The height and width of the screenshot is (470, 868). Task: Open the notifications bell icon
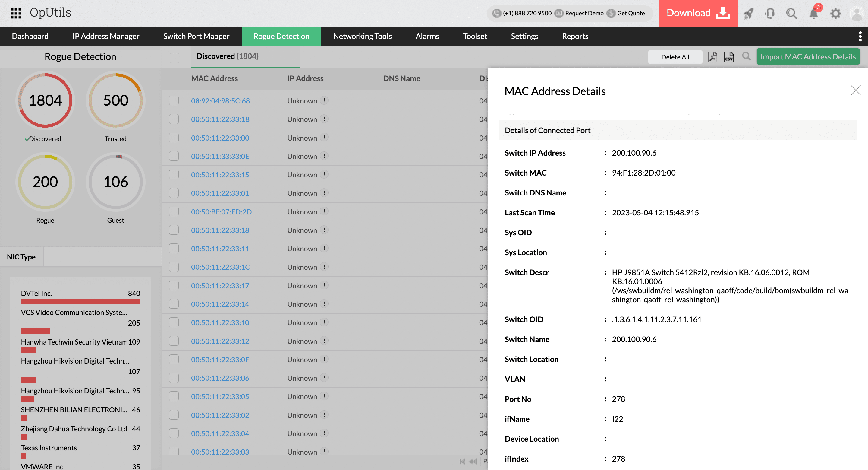(813, 14)
